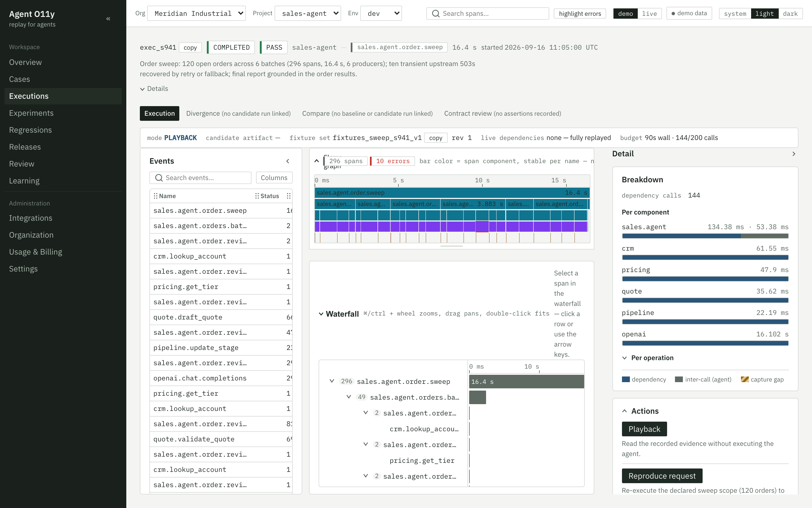Select the sales.agent.order.sweep flame graph bar
The width and height of the screenshot is (812, 508).
pyautogui.click(x=452, y=193)
